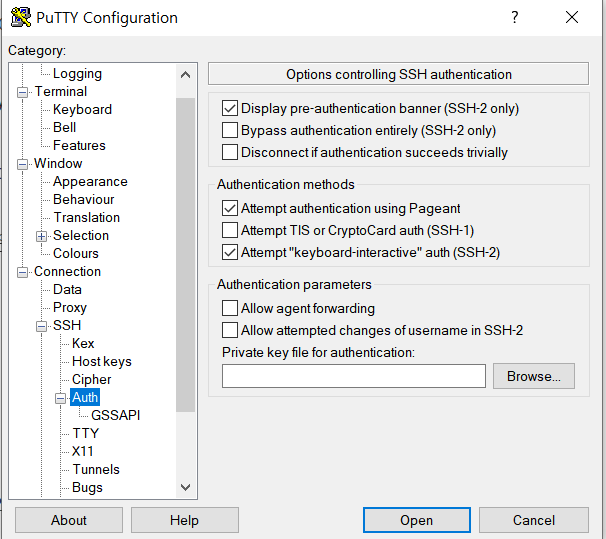The width and height of the screenshot is (606, 539).
Task: Select the Connection category label
Action: tap(67, 271)
